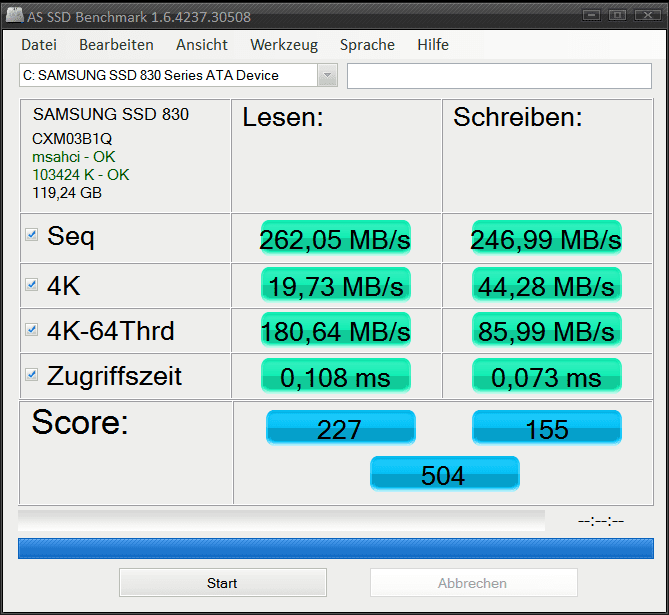Image resolution: width=669 pixels, height=615 pixels.
Task: Click the Lesen: column header
Action: [283, 117]
